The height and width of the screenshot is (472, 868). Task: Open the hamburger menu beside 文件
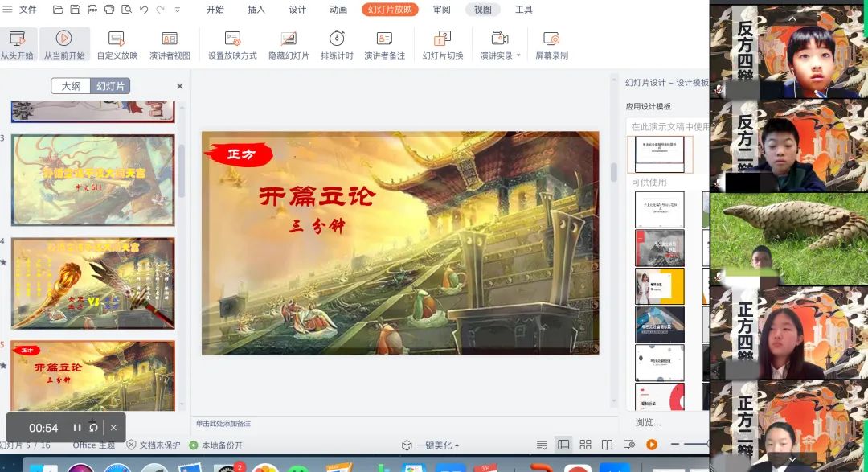(7, 10)
